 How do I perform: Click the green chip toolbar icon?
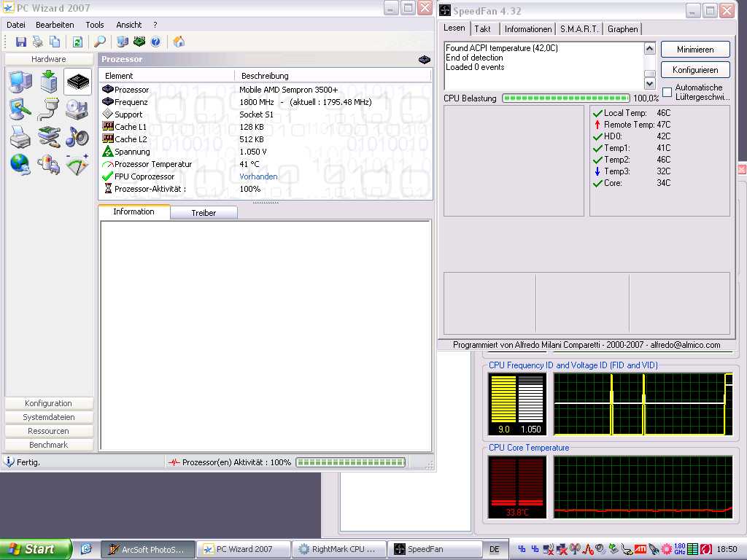pos(139,42)
